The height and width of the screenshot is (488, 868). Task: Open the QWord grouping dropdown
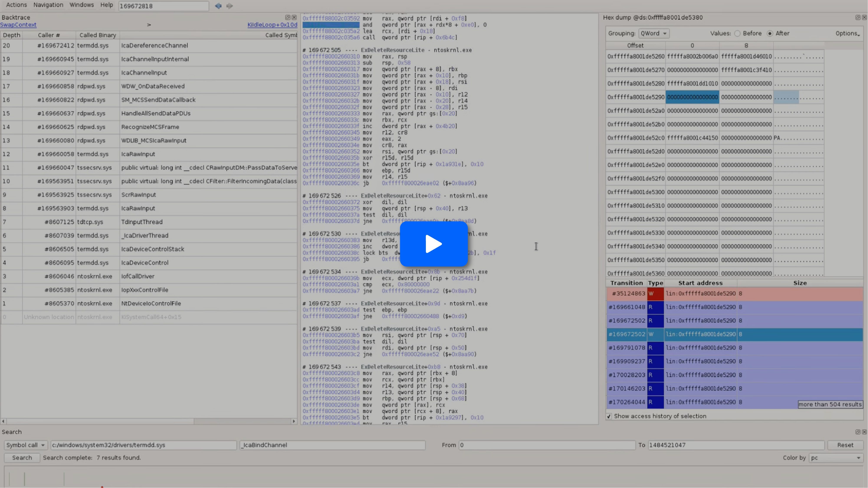coord(654,33)
